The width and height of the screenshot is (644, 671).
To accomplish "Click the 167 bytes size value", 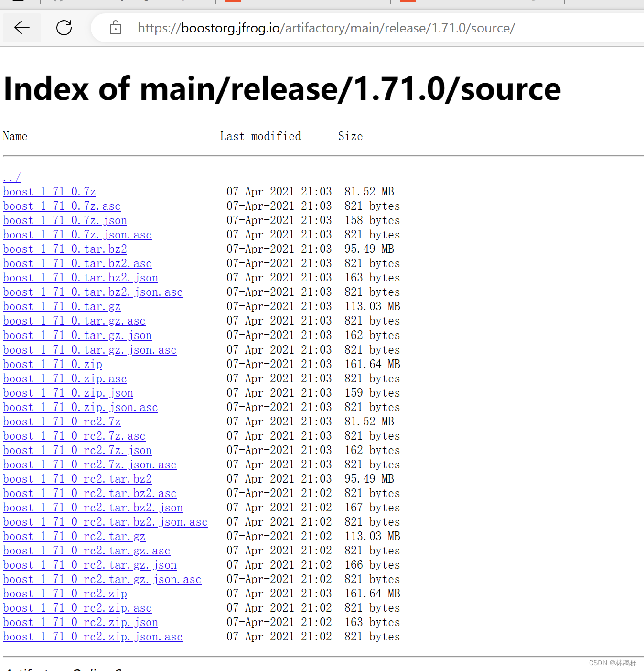I will [373, 508].
